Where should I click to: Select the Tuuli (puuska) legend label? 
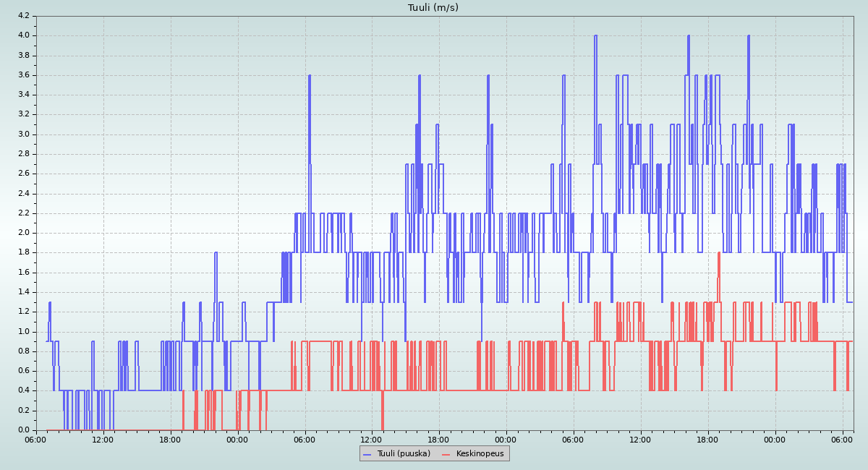pyautogui.click(x=404, y=453)
